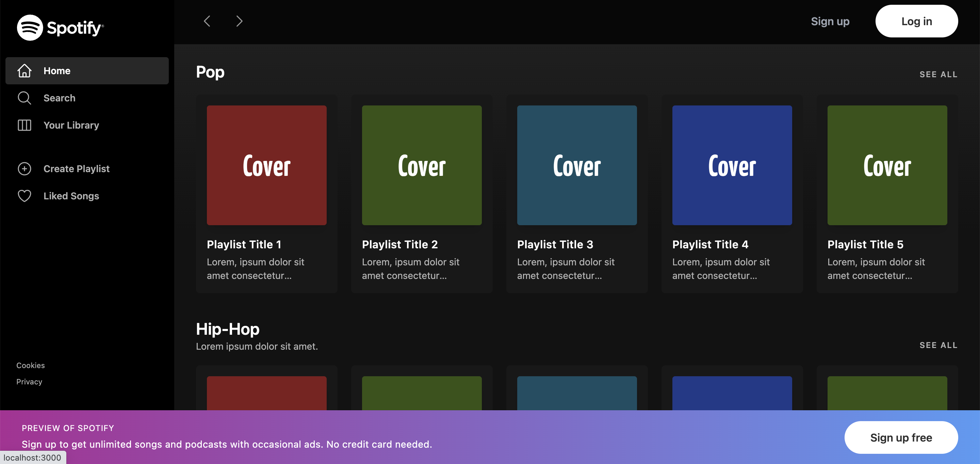Switch to Your Library section

click(x=71, y=125)
